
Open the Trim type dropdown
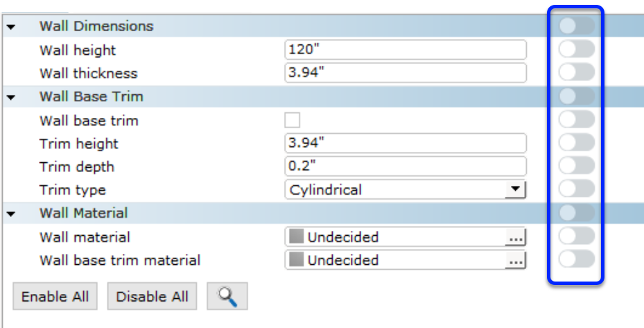[406, 189]
